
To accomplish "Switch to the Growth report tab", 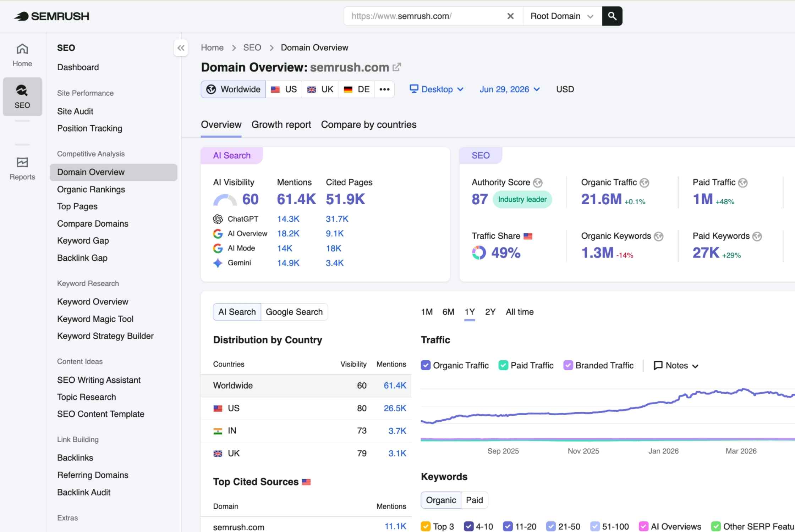I will (281, 125).
